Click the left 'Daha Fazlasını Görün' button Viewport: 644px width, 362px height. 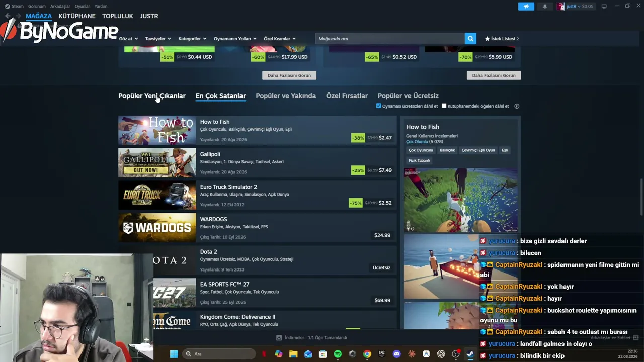(289, 75)
